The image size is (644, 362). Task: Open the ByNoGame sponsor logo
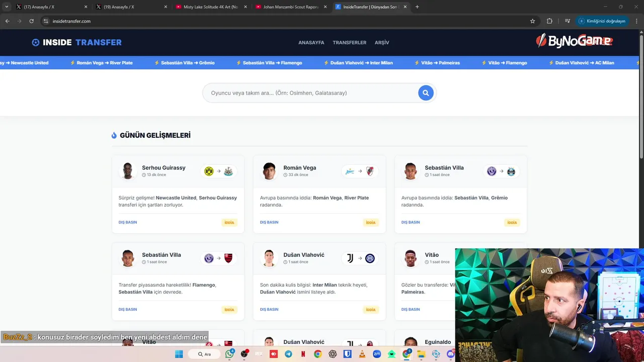click(574, 41)
